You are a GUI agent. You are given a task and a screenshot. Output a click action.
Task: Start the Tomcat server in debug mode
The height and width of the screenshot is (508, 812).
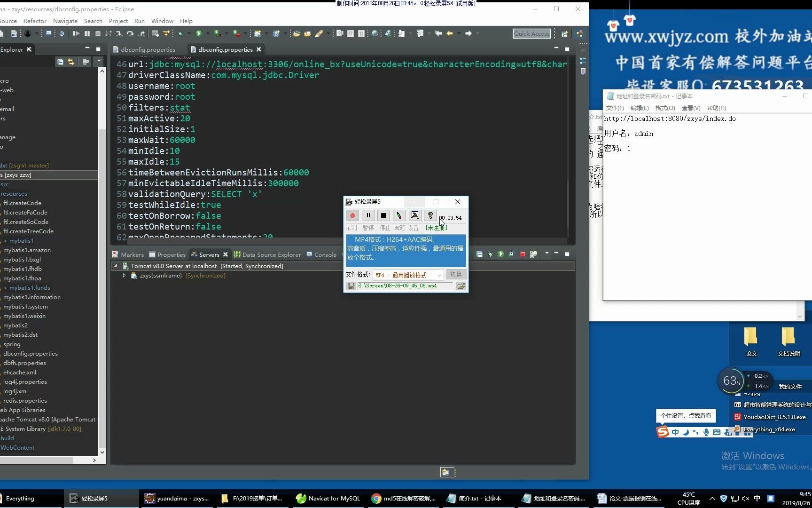click(x=490, y=254)
